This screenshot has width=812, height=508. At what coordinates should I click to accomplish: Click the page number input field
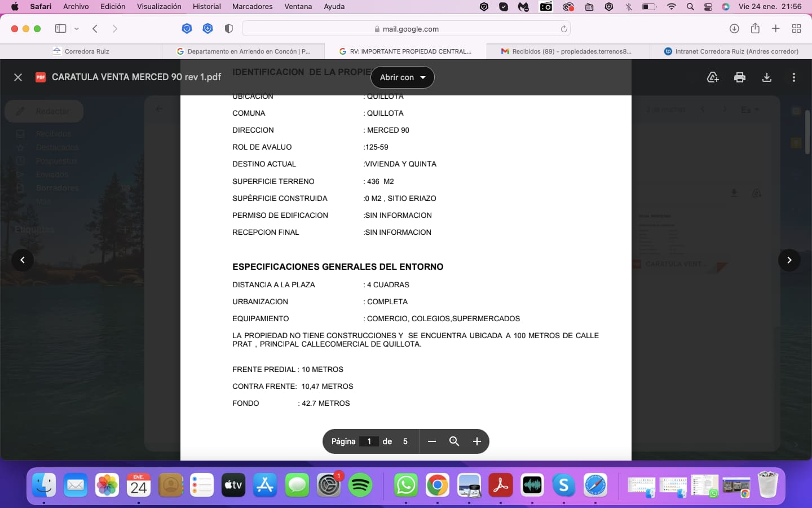pos(369,441)
